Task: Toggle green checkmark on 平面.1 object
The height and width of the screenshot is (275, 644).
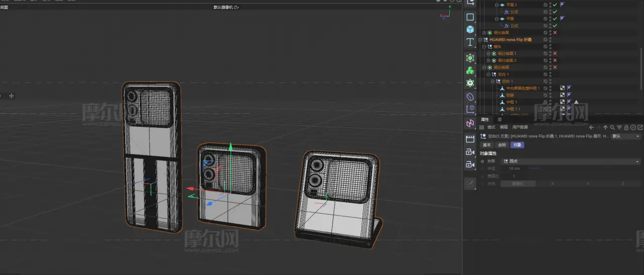Action: (x=554, y=5)
